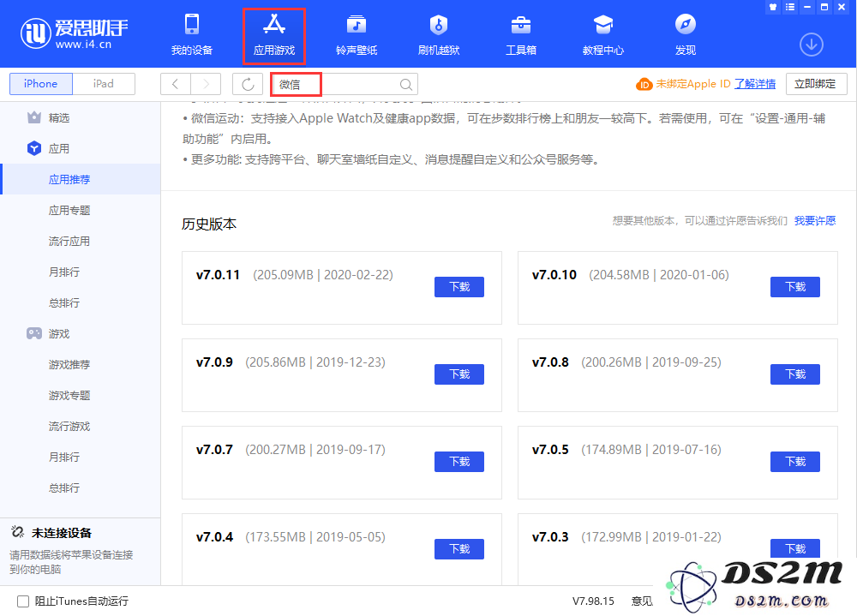Image resolution: width=857 pixels, height=616 pixels.
Task: Click the orange Apple ID cloud icon
Action: 644,84
